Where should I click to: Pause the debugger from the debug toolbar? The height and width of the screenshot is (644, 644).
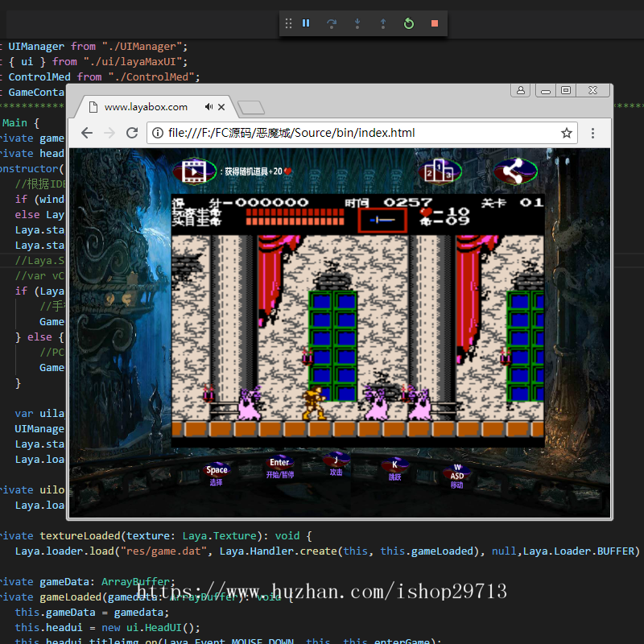pyautogui.click(x=306, y=23)
